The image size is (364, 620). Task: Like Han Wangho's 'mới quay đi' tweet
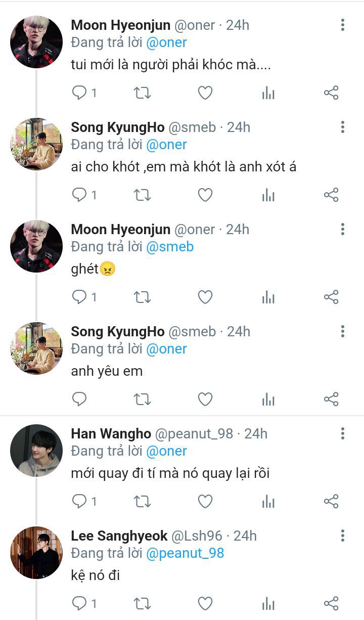[x=205, y=501]
